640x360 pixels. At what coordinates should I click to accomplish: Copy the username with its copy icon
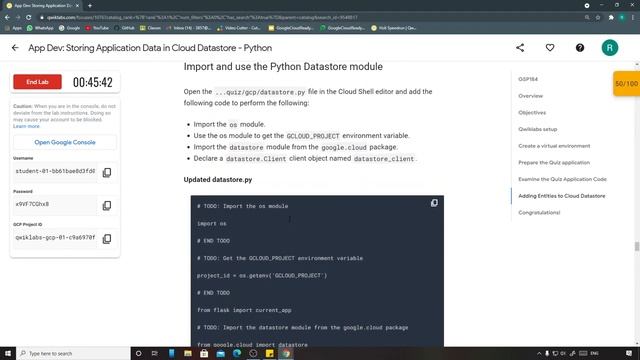pyautogui.click(x=107, y=172)
